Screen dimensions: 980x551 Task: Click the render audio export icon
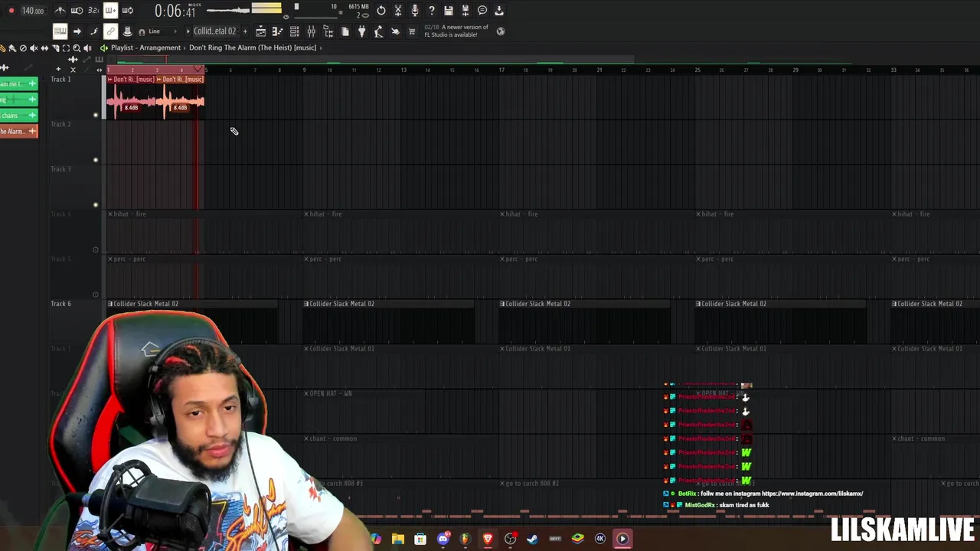click(x=465, y=11)
